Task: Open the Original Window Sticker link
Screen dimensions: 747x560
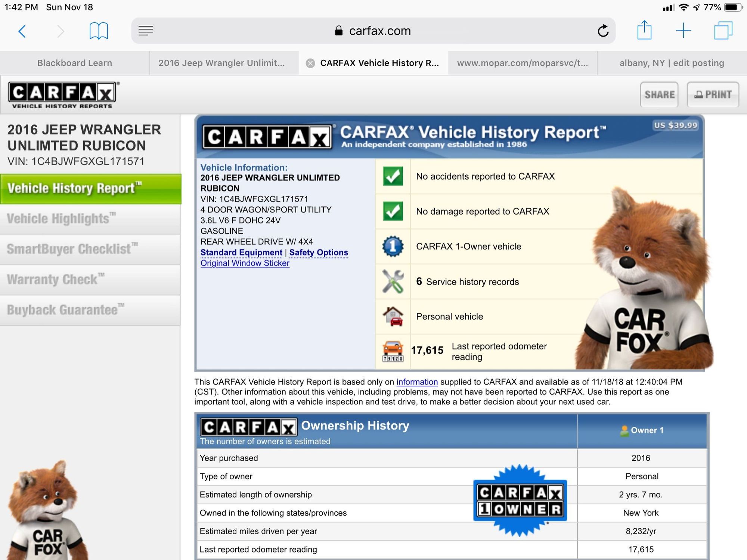Action: pos(245,263)
